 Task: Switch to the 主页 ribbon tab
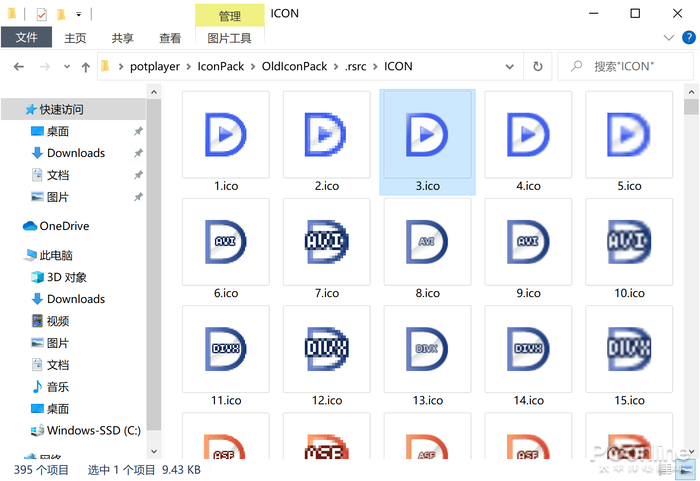(75, 38)
